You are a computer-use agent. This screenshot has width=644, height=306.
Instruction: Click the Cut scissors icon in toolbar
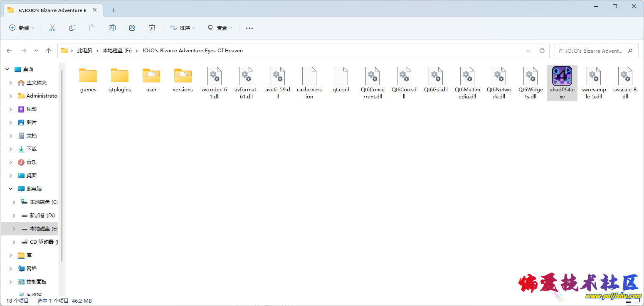(x=52, y=28)
